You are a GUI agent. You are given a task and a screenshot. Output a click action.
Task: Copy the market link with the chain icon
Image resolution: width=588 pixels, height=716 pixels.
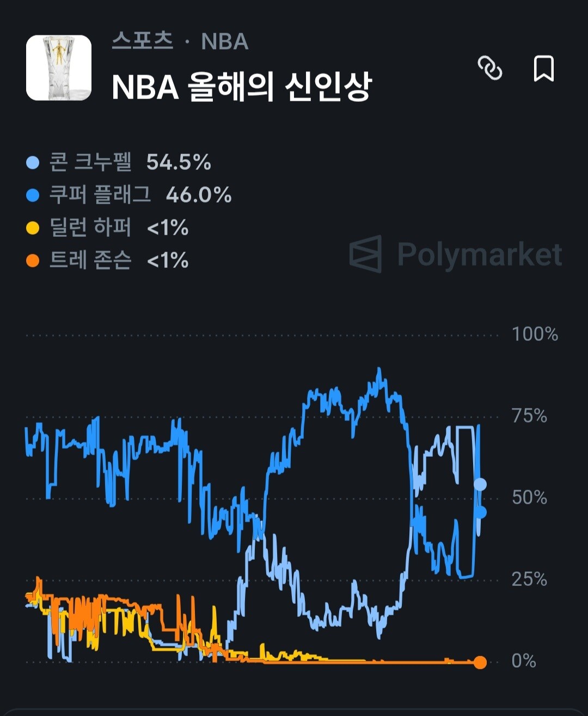tap(489, 68)
